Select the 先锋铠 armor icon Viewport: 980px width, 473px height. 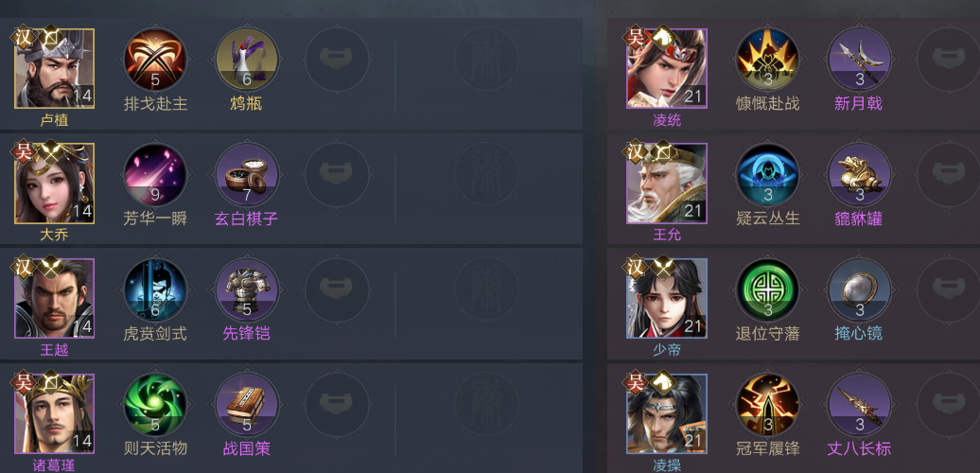click(246, 289)
